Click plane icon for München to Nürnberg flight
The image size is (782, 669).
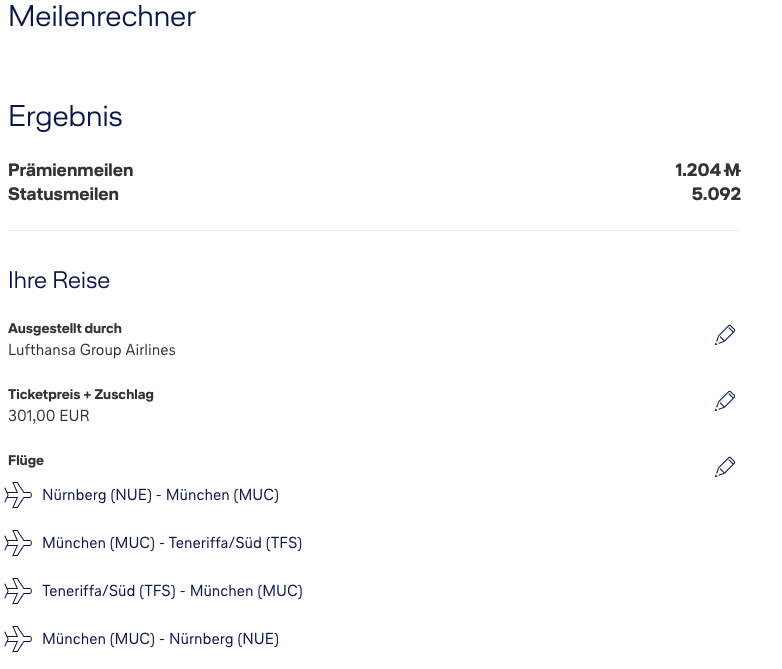click(x=19, y=639)
